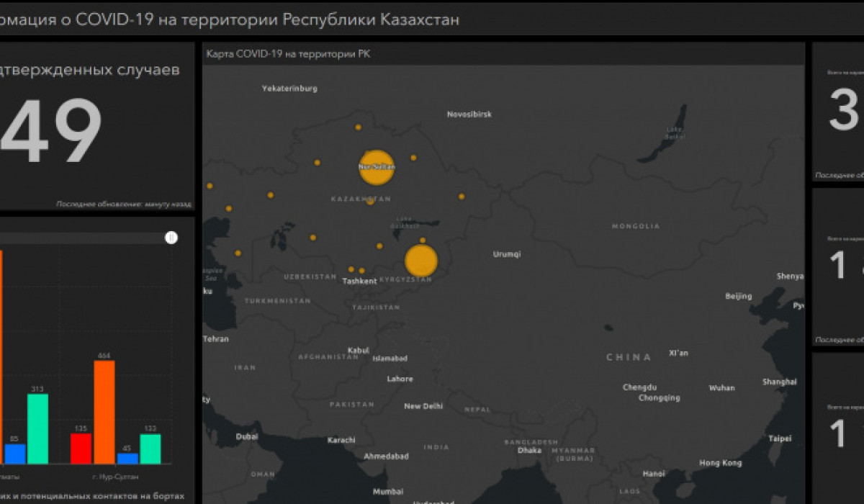Click the MONGOLIA country label
Viewport: 864px width, 504px height.
(x=635, y=226)
